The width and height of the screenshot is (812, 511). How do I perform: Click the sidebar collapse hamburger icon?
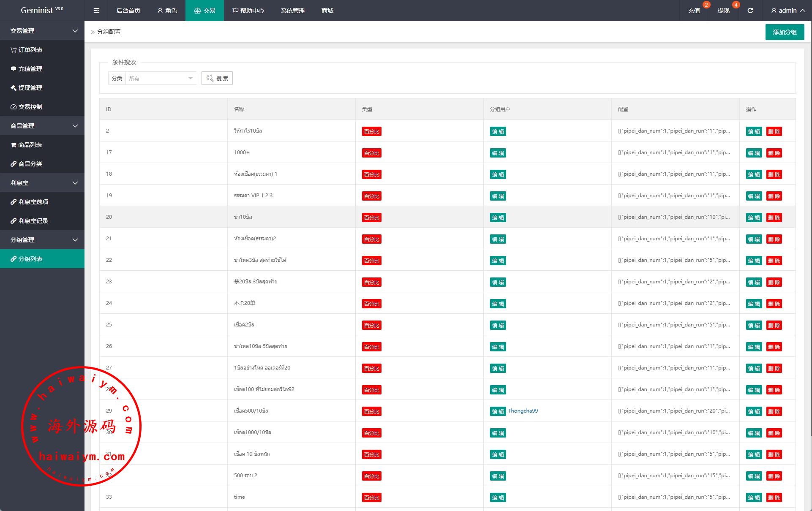(x=96, y=11)
